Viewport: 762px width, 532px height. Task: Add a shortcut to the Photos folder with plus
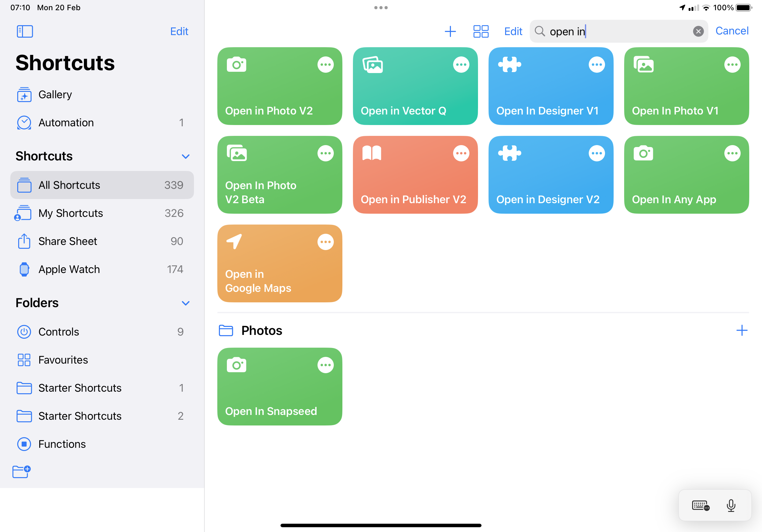(x=742, y=330)
